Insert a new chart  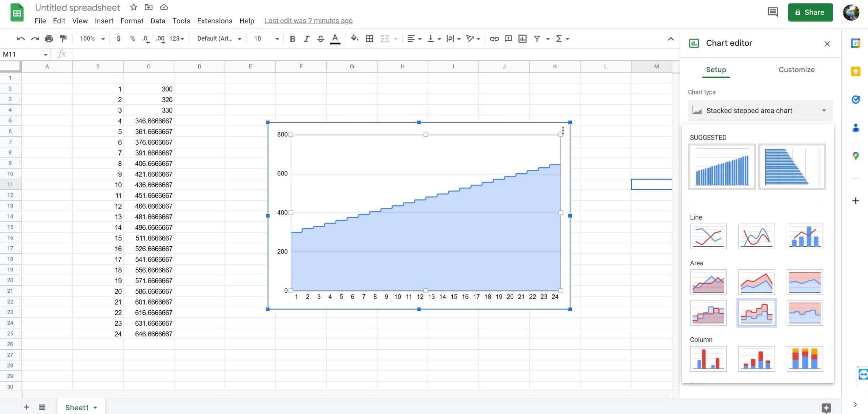[522, 39]
